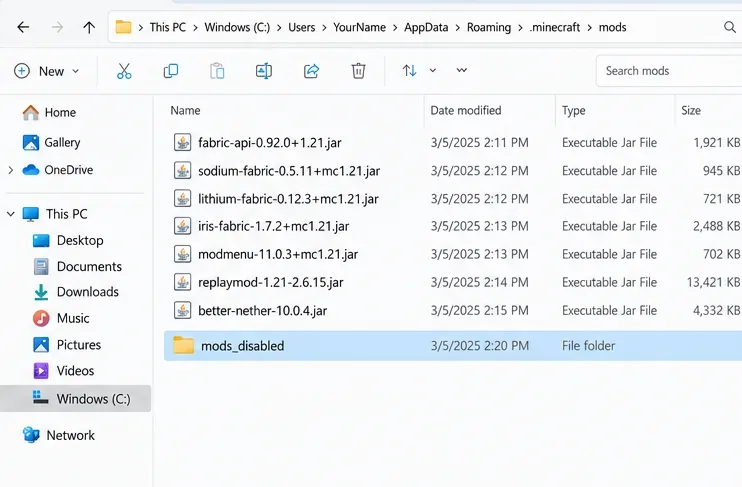Viewport: 742px width, 487px height.
Task: Sort by the Size column header
Action: click(691, 111)
